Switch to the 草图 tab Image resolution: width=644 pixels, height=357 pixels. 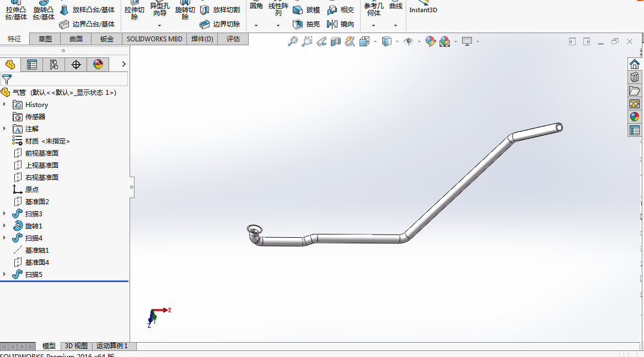pos(45,39)
